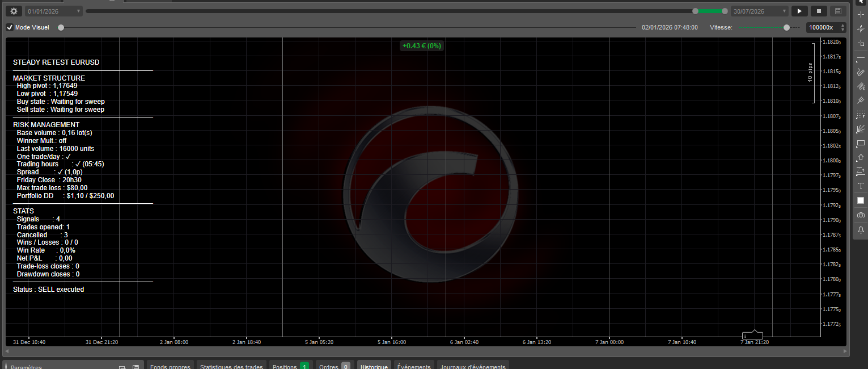
Task: Start the backtest with the play button
Action: point(799,11)
